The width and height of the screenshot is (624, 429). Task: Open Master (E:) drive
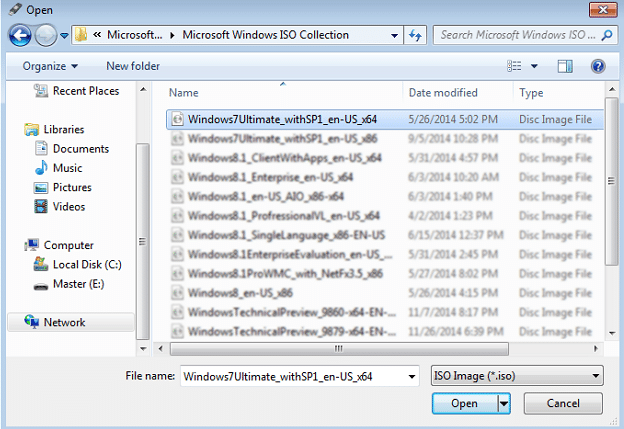coord(69,284)
